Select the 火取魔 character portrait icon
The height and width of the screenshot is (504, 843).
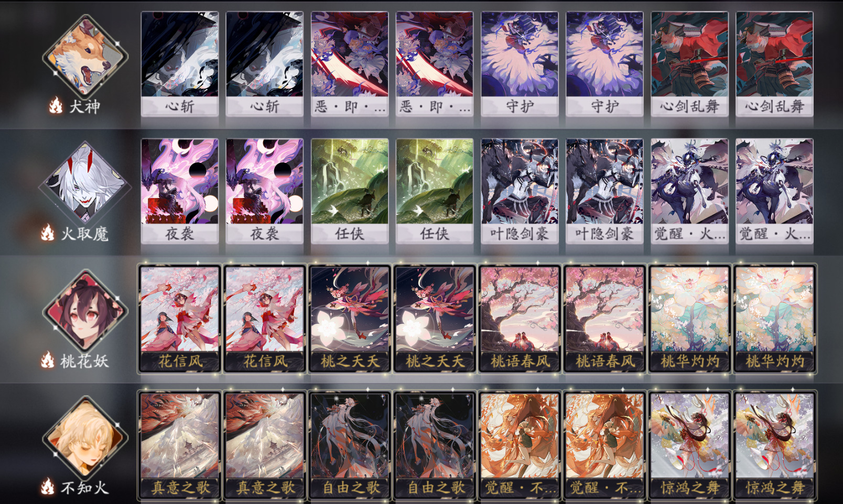pos(85,182)
